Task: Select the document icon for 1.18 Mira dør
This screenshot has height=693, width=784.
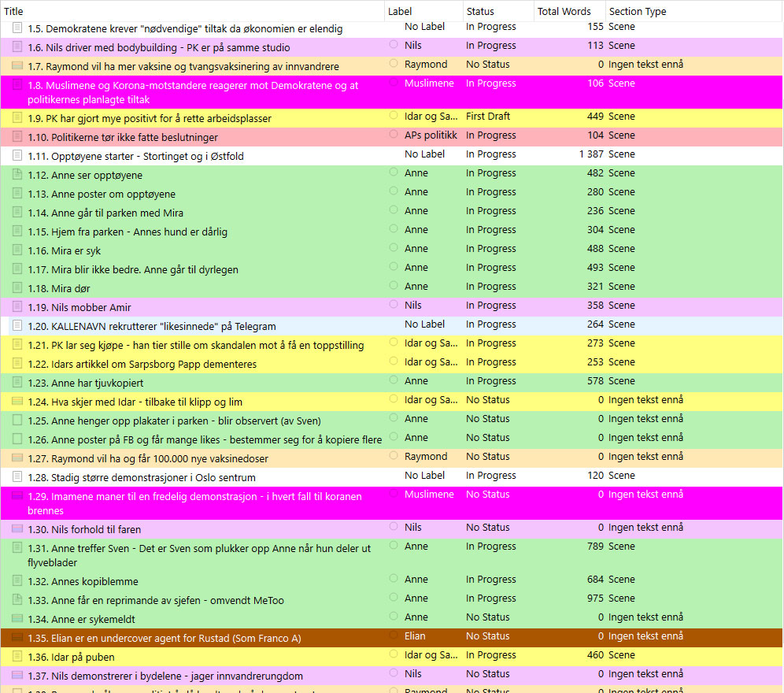Action: click(x=17, y=288)
